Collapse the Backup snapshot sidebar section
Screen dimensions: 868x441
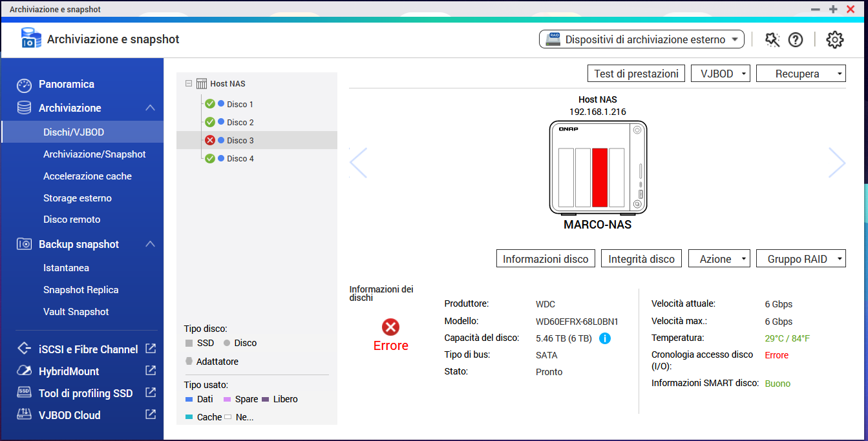click(x=150, y=244)
